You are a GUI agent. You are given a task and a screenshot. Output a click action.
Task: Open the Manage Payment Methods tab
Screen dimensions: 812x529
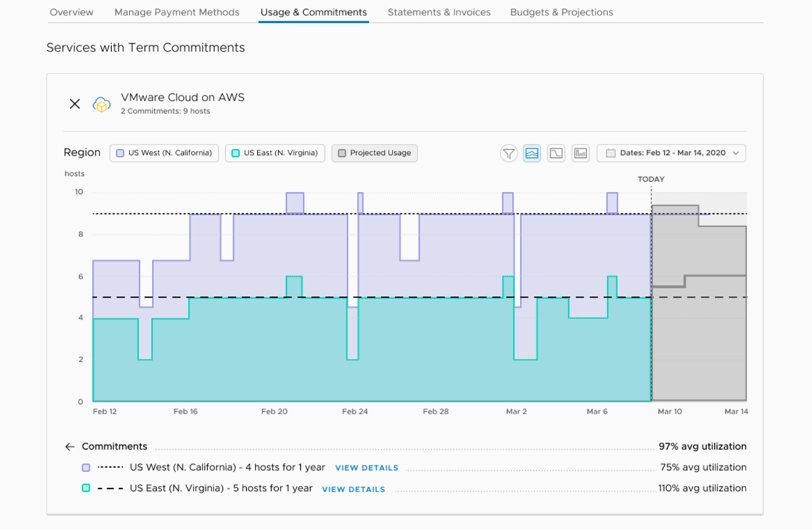pos(177,12)
